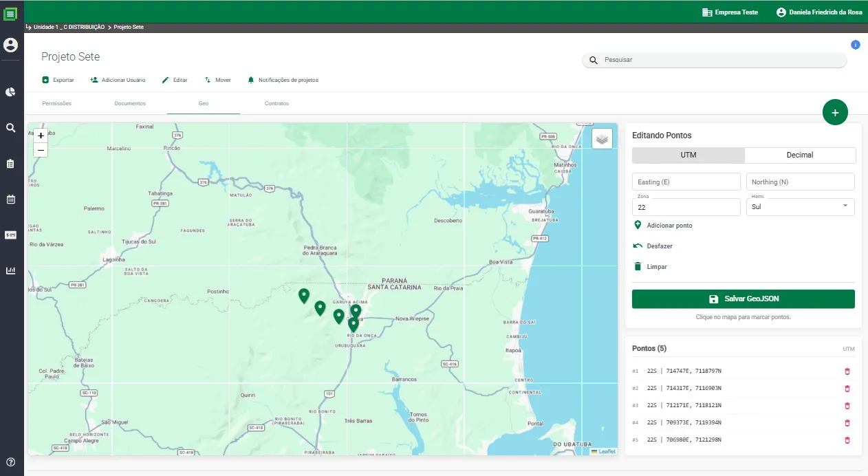The height and width of the screenshot is (476, 868).
Task: Open the pie chart dashboard sidebar icon
Action: (x=10, y=92)
